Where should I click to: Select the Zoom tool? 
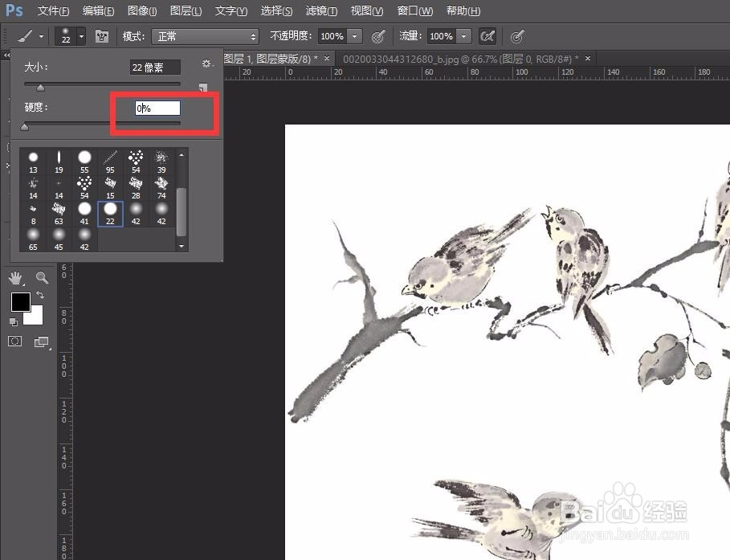pos(42,278)
